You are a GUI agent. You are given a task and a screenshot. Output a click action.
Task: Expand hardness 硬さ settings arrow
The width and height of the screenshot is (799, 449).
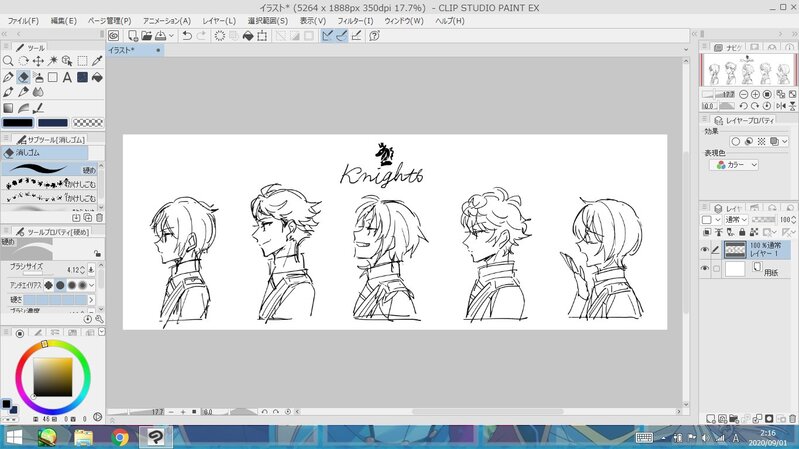[92, 300]
